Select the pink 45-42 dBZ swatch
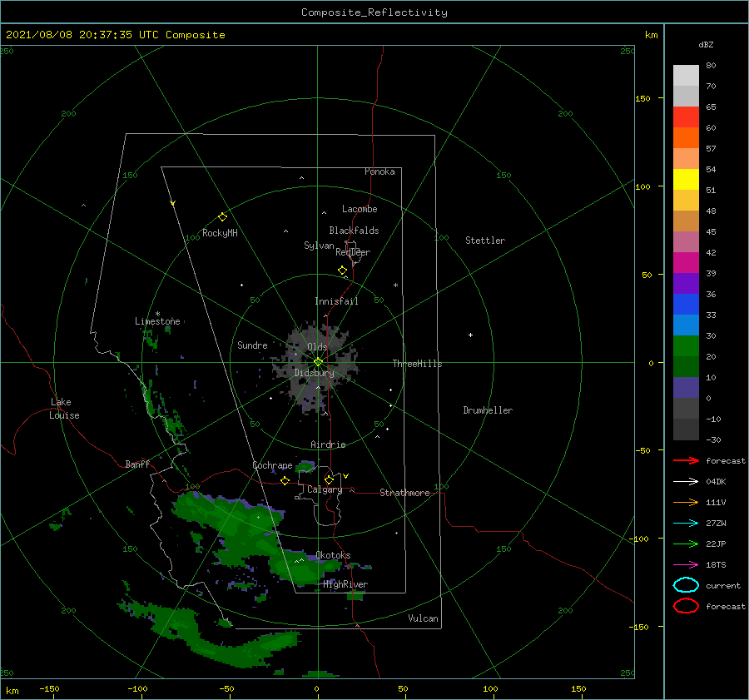The image size is (749, 700). 686,241
